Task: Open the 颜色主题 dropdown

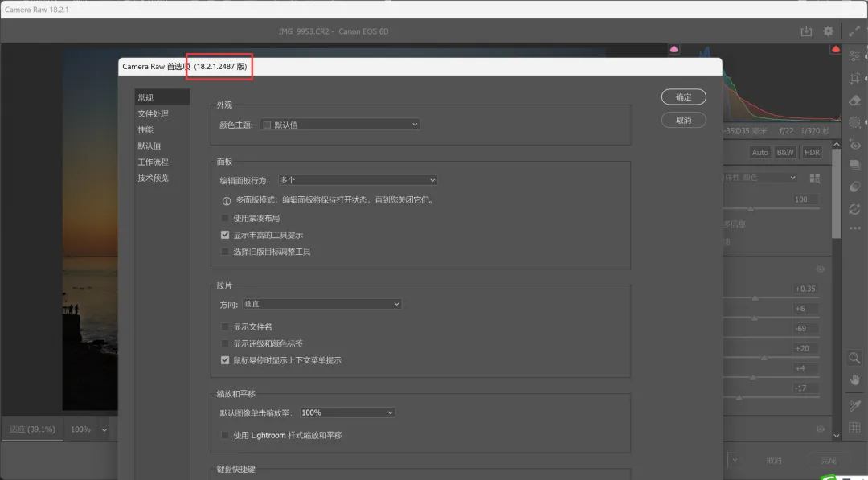Action: (x=340, y=125)
